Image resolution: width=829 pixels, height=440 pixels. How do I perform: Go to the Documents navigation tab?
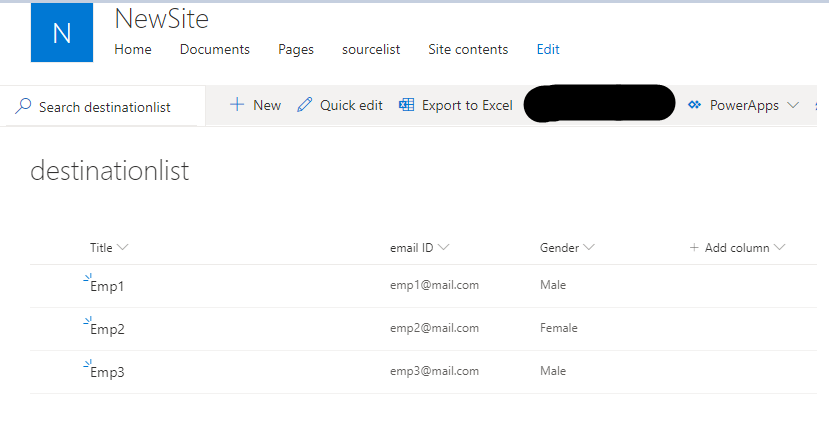point(215,49)
